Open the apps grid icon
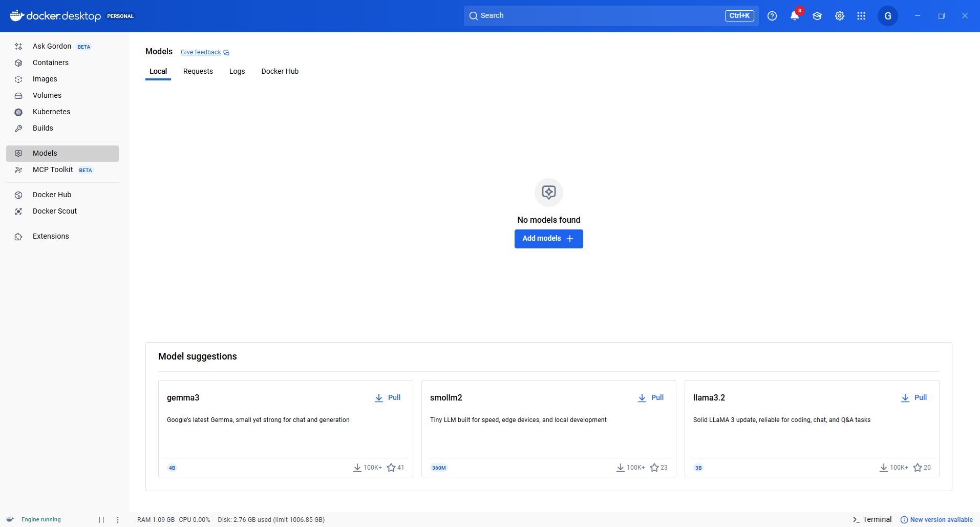980x527 pixels. 861,16
